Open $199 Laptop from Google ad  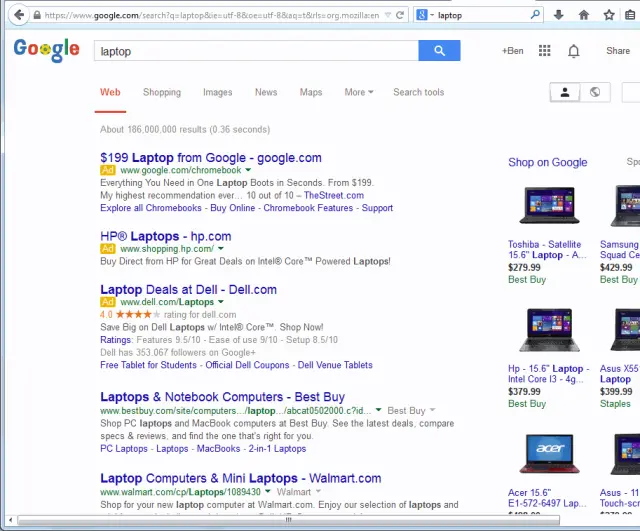coord(211,158)
